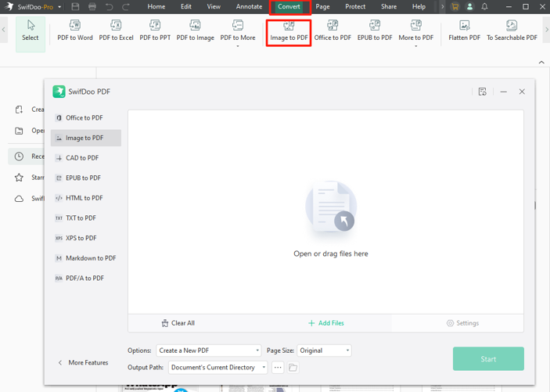Open Page Size dropdown

tap(324, 351)
